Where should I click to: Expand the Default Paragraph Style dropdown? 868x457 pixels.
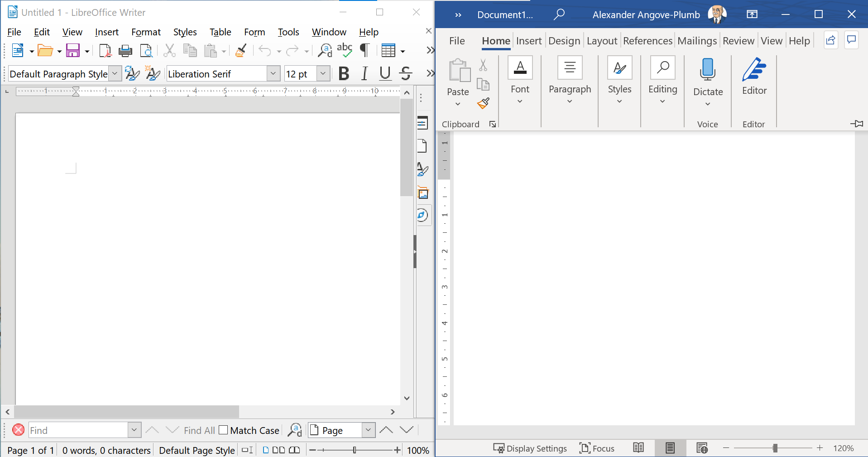(x=115, y=73)
